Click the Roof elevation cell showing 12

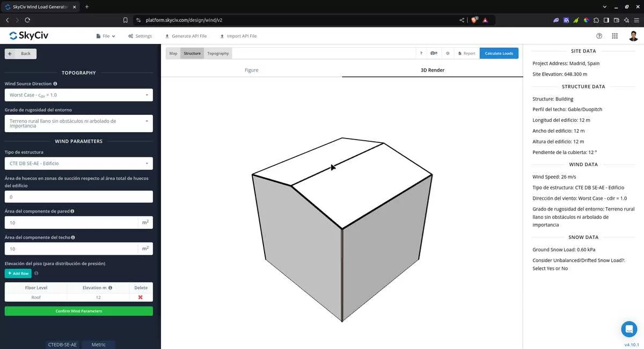click(x=98, y=297)
